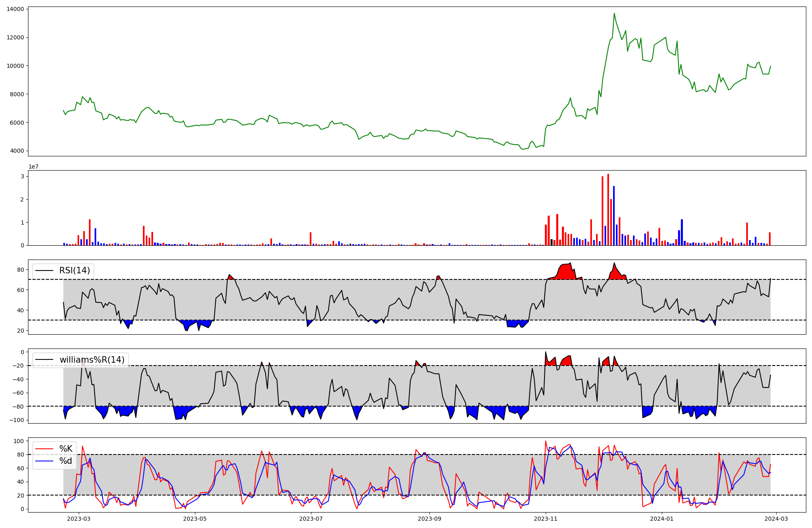Click the -100 label on Williams %R axis

click(17, 420)
